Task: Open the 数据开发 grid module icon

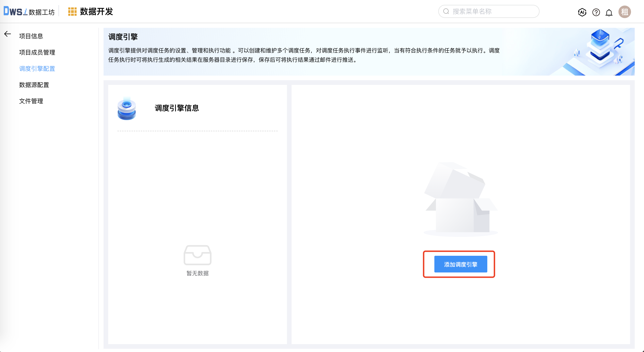Action: tap(72, 11)
